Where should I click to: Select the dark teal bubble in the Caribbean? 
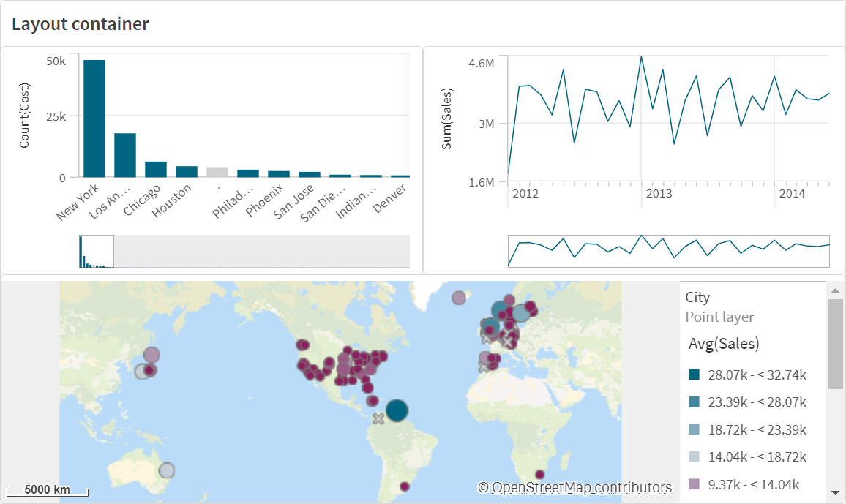pos(396,412)
